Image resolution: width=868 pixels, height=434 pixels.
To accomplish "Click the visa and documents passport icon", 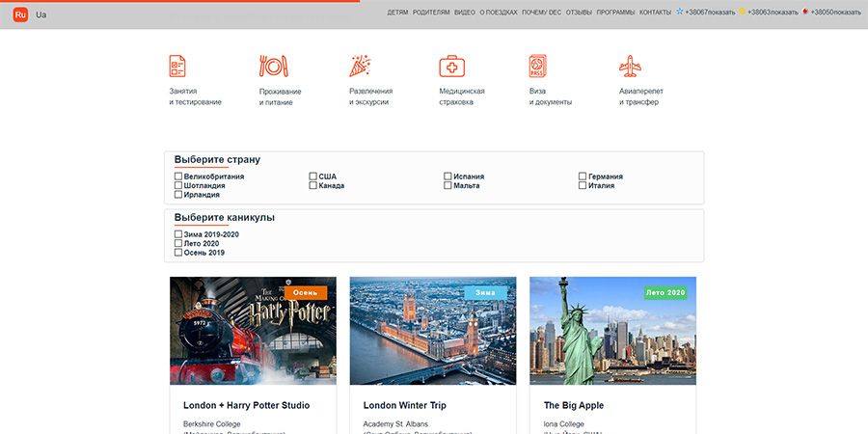I will tap(538, 66).
